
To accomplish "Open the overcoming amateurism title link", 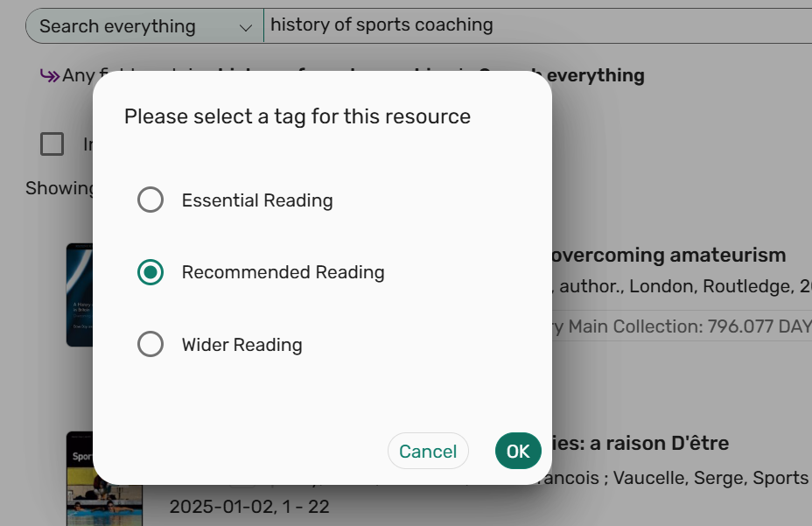I will coord(668,255).
